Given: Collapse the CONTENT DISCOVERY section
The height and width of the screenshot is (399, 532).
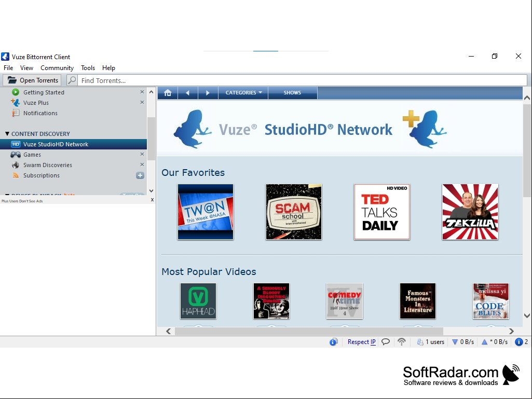Looking at the screenshot, I should 7,134.
